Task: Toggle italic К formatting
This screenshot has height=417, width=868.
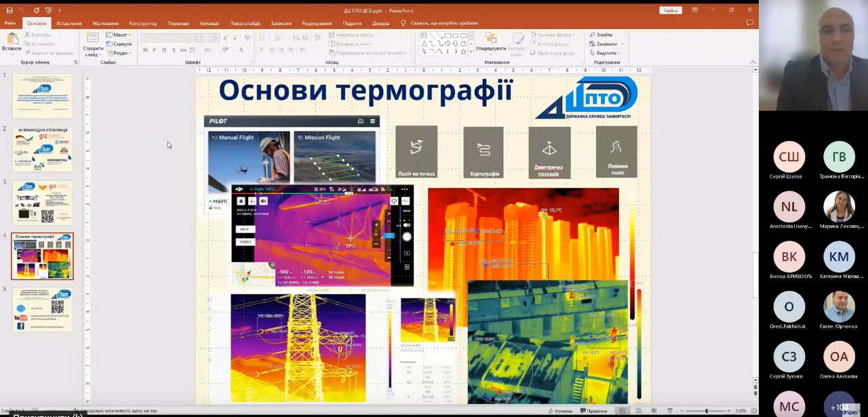Action: click(x=154, y=49)
